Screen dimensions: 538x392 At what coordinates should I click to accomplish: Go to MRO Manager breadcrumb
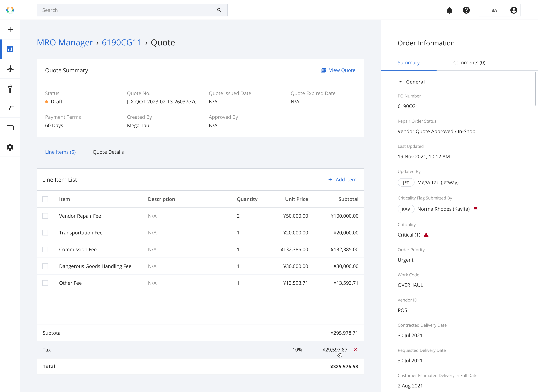point(65,42)
